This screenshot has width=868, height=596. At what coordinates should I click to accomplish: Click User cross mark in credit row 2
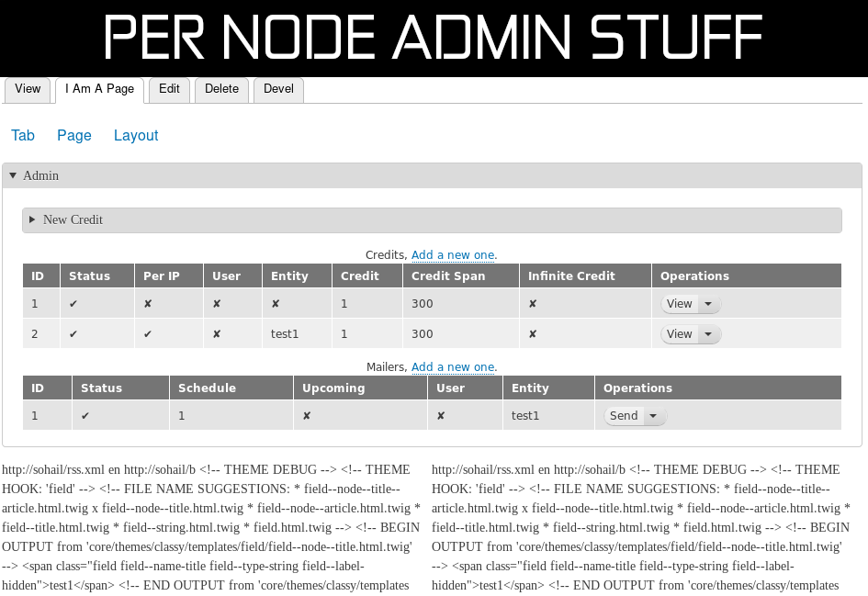pos(217,334)
